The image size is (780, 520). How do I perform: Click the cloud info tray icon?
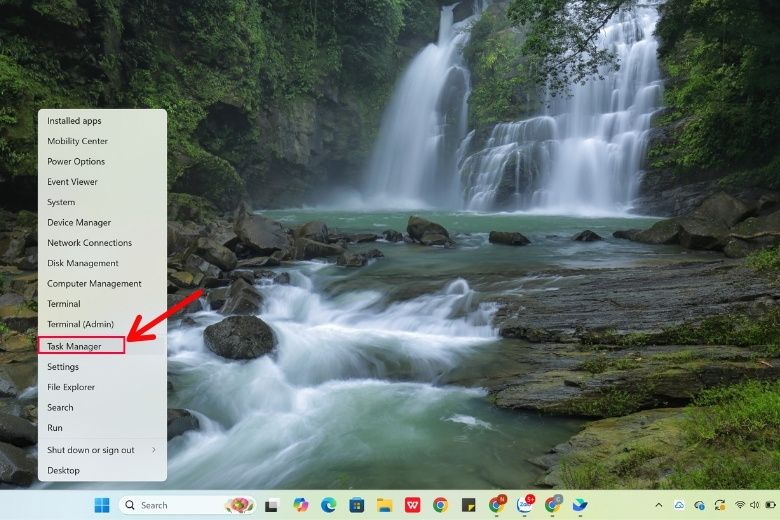(x=699, y=505)
